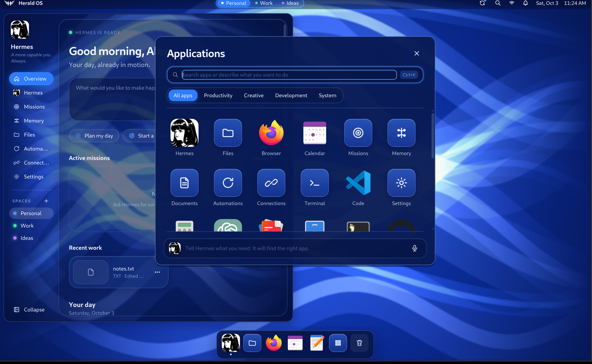592x364 pixels.
Task: Open Hermes app in Applications grid
Action: click(x=184, y=133)
